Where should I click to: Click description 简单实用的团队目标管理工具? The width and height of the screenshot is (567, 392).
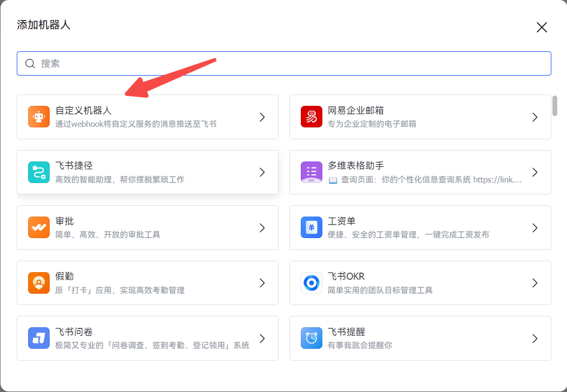click(x=380, y=290)
